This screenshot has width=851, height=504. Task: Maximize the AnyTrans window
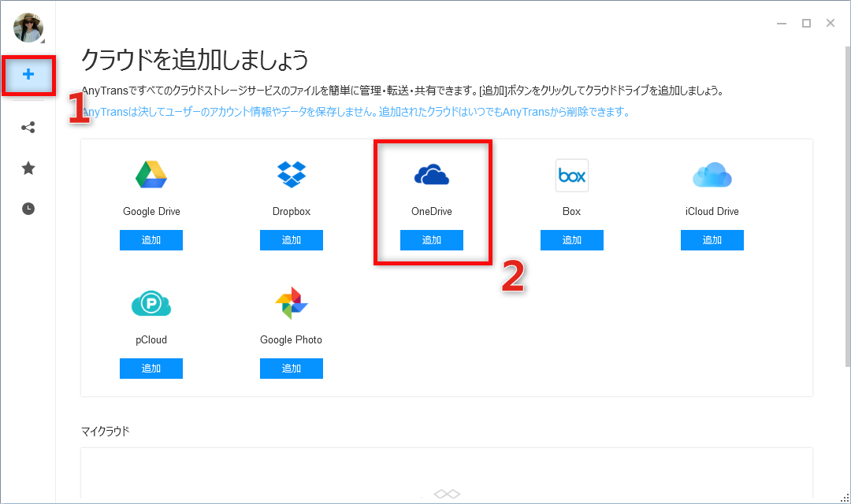coord(807,24)
